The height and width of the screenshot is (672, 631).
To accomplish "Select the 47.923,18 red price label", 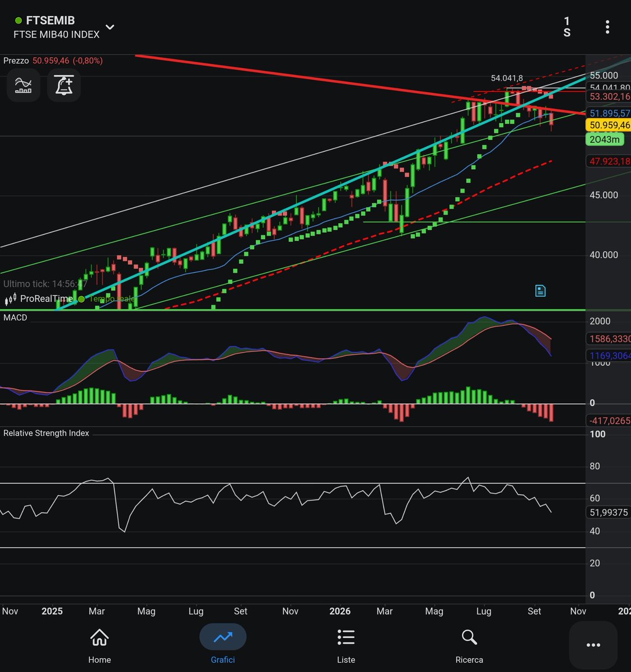I will (x=609, y=161).
